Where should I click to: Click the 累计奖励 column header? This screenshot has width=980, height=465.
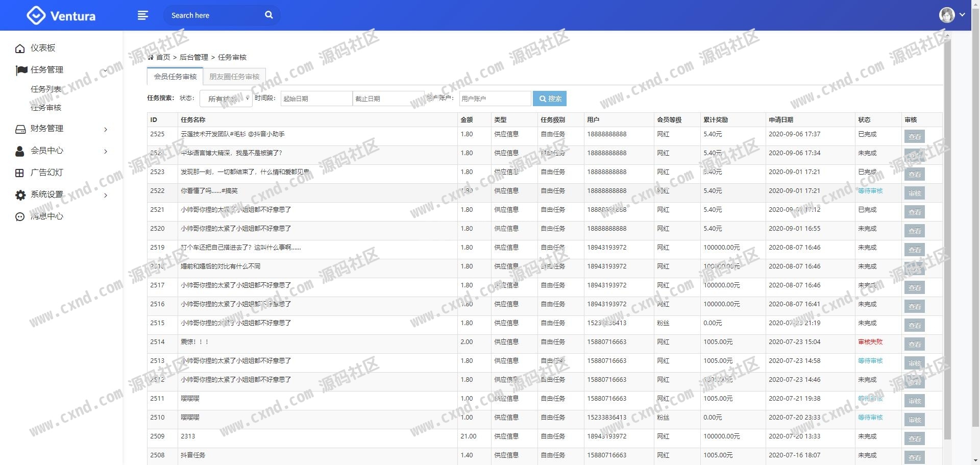[x=716, y=120]
